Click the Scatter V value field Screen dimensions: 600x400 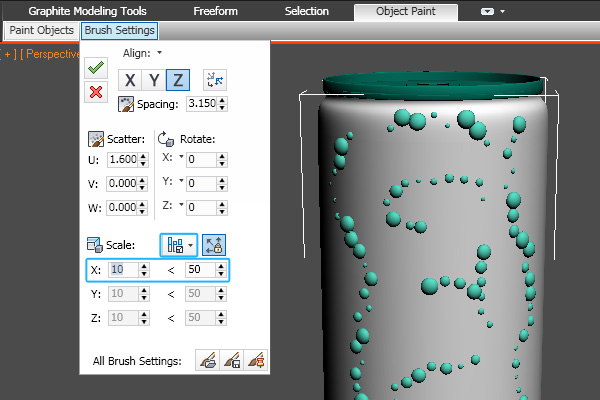pyautogui.click(x=122, y=183)
